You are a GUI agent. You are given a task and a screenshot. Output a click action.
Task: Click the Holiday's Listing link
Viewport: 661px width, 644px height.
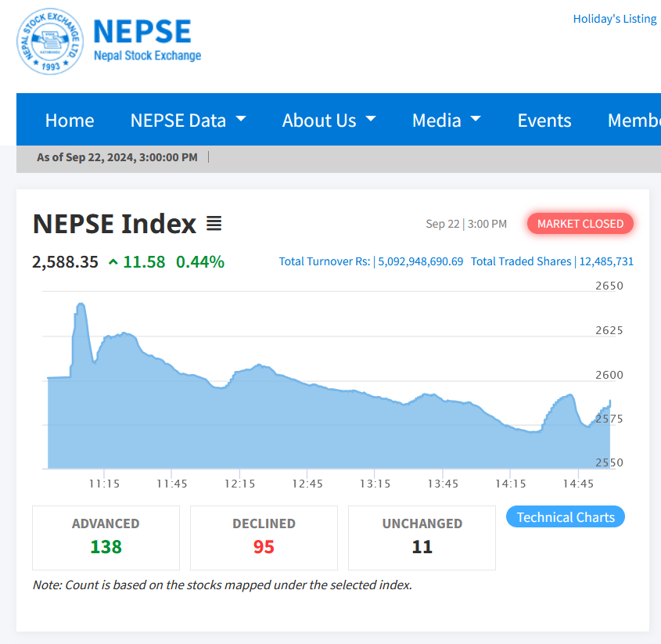click(614, 19)
